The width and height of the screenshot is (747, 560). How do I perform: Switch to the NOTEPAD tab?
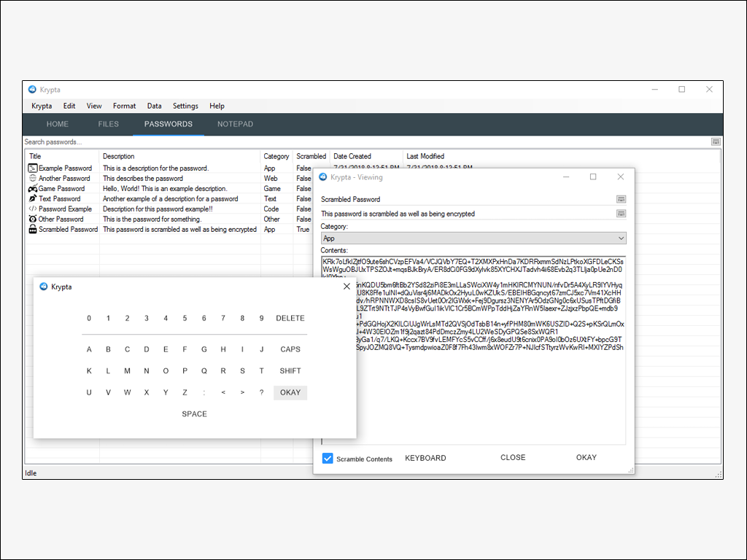pos(236,124)
